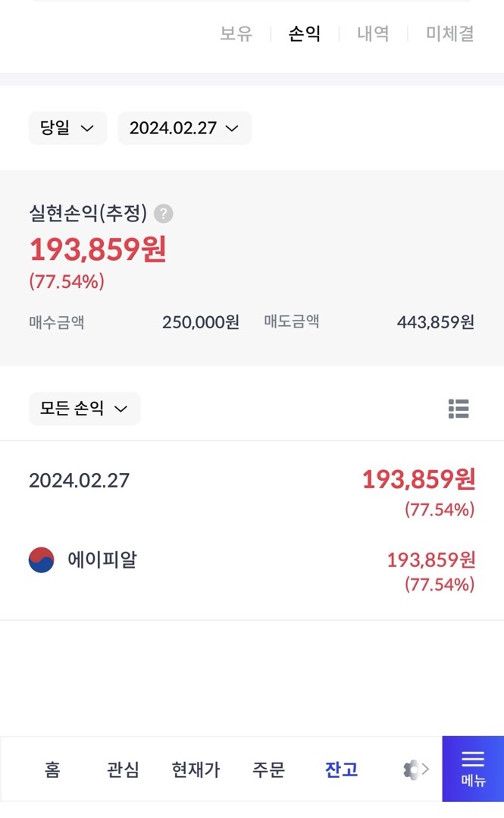Switch to the 보유 tab

click(x=236, y=33)
